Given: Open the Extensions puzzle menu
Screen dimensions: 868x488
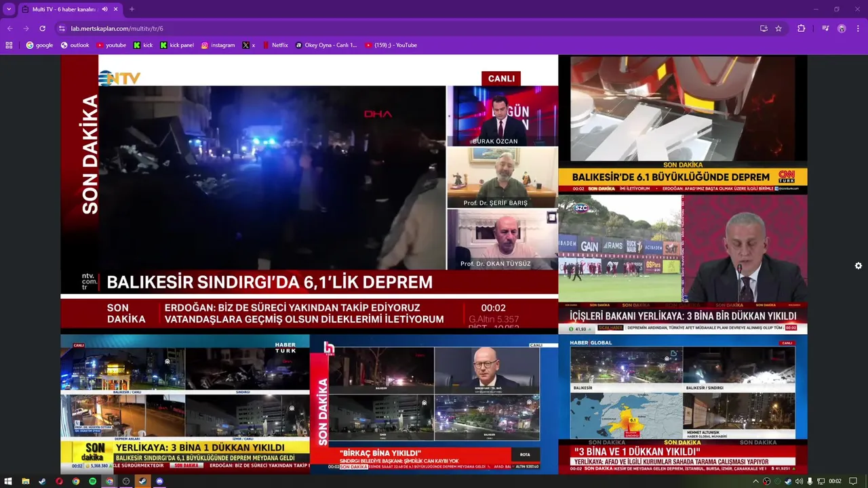Looking at the screenshot, I should point(801,28).
